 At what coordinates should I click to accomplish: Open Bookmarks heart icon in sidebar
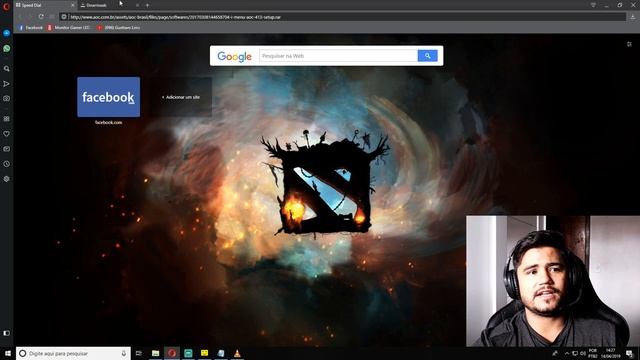tap(7, 134)
